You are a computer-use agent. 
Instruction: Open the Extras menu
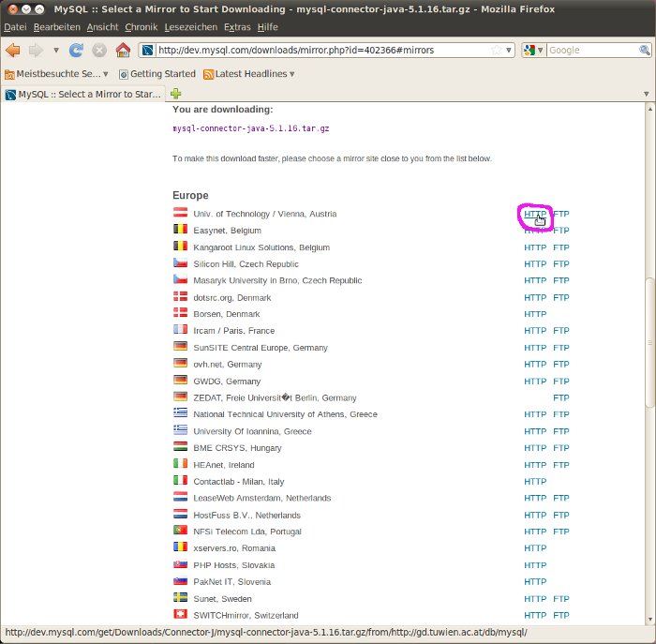(x=237, y=27)
